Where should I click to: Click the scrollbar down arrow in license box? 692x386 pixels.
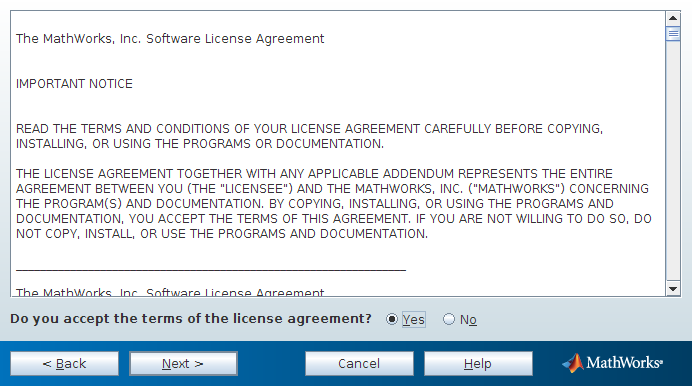tap(673, 289)
